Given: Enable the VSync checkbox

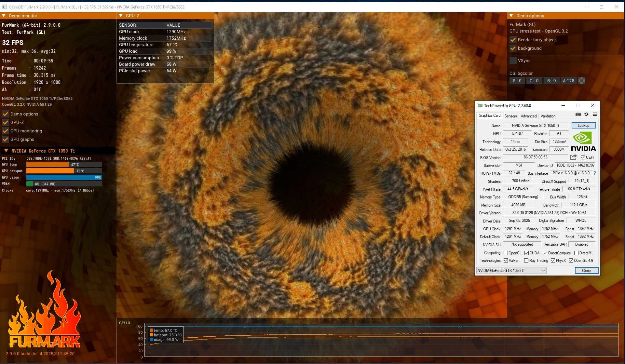Looking at the screenshot, I should pos(513,61).
